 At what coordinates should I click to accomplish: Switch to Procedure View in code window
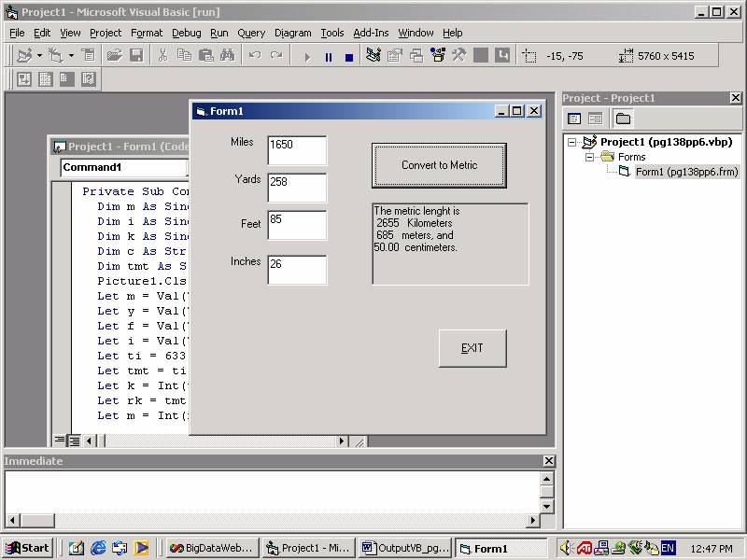(x=60, y=441)
